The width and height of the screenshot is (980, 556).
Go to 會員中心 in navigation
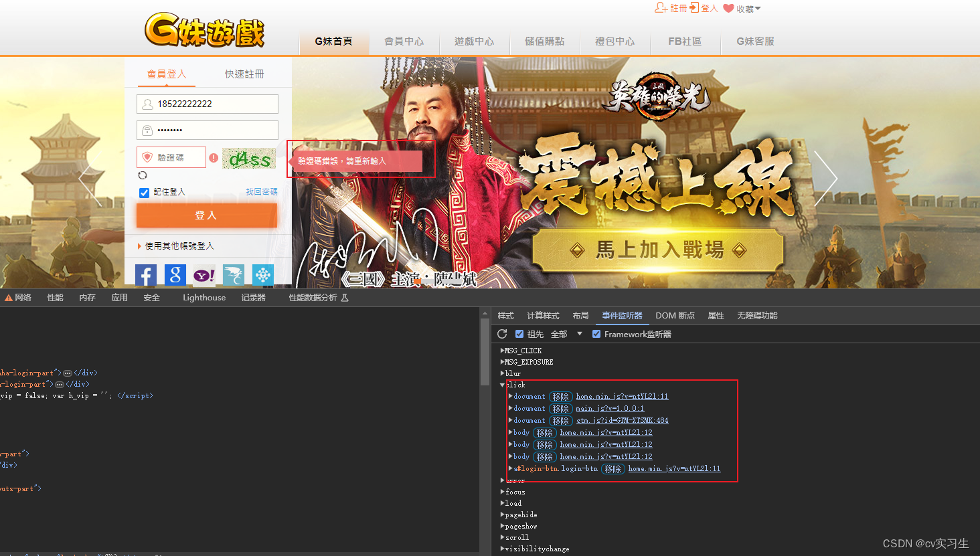click(404, 41)
